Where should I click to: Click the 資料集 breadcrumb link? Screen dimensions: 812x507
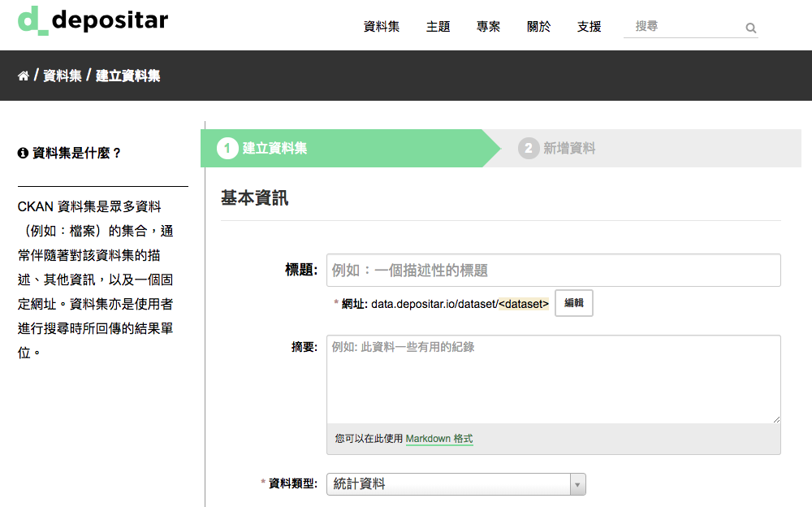point(63,76)
